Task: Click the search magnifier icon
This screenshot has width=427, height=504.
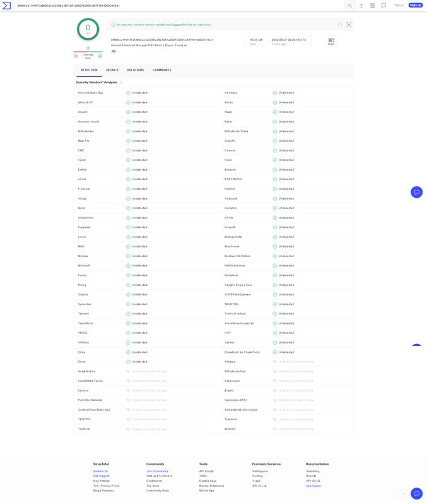Action: [x=350, y=6]
